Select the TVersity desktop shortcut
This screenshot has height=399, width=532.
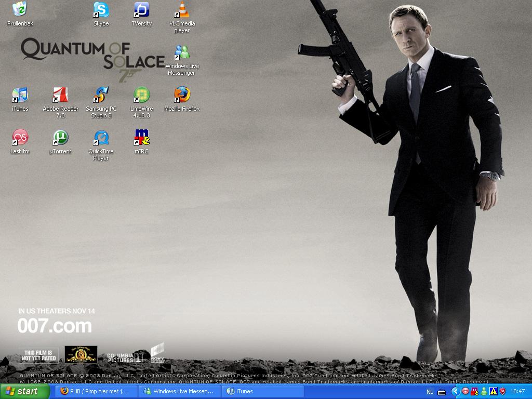coord(141,14)
